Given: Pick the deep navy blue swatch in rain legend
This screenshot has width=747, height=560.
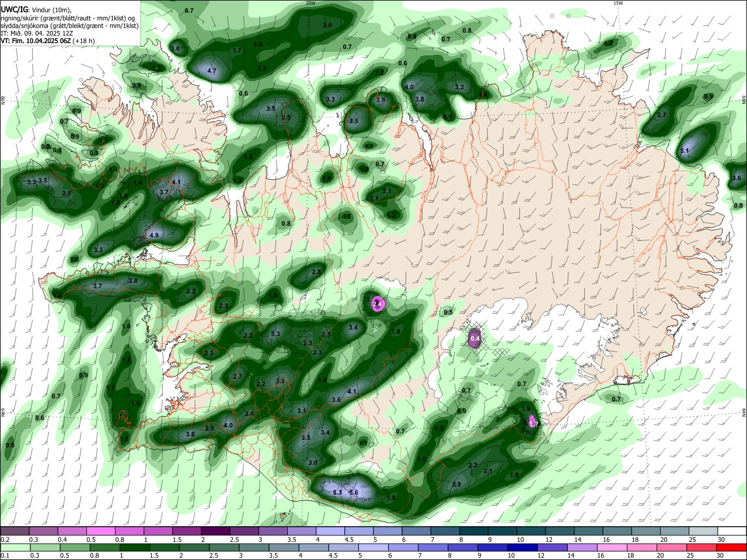Looking at the screenshot, I should [522, 547].
